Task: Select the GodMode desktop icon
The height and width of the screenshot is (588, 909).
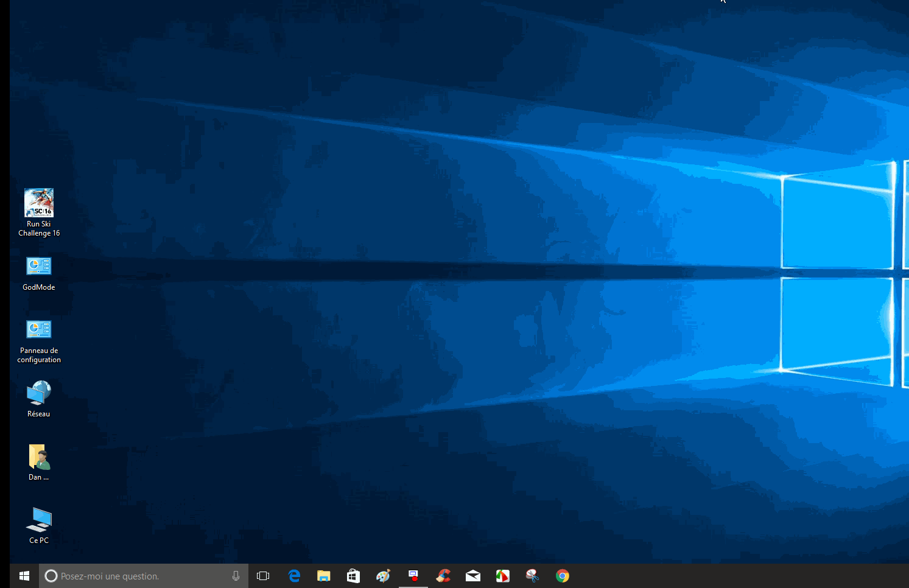Action: pyautogui.click(x=39, y=273)
